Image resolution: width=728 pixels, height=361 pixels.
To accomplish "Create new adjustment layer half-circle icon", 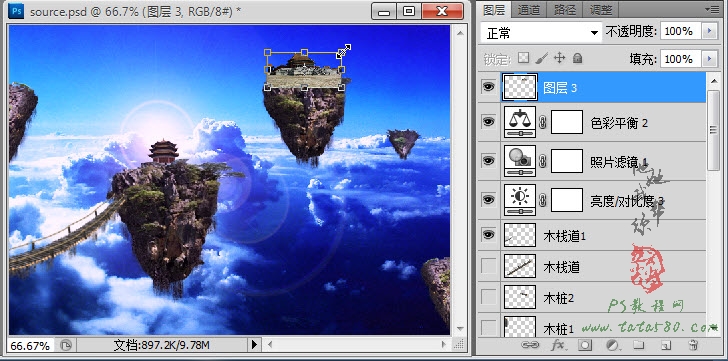I will pos(612,345).
